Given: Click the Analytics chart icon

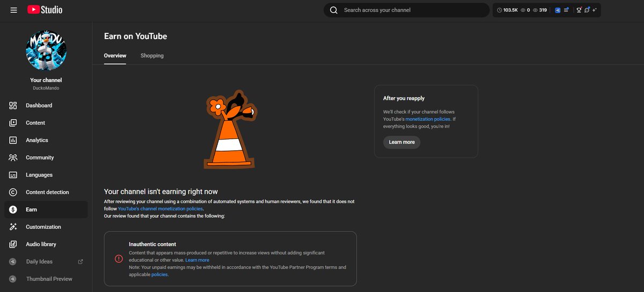Looking at the screenshot, I should coord(13,140).
